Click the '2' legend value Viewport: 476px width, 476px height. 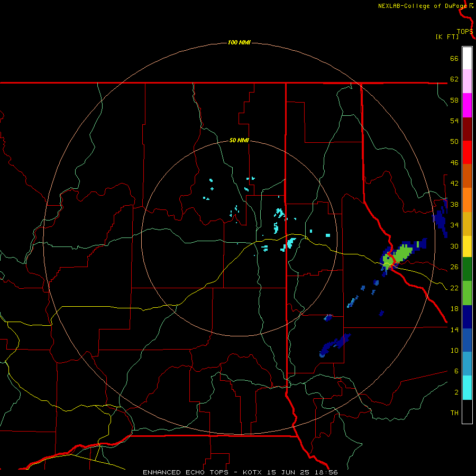coord(456,392)
